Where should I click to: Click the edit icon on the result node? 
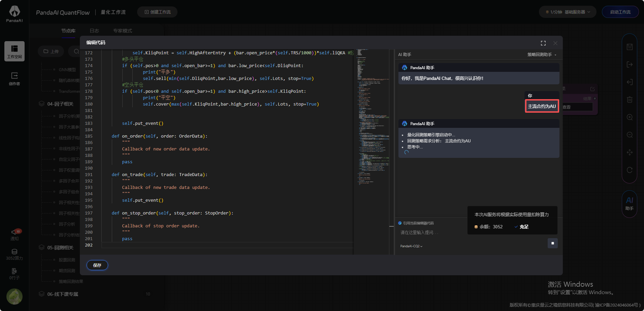(592, 89)
